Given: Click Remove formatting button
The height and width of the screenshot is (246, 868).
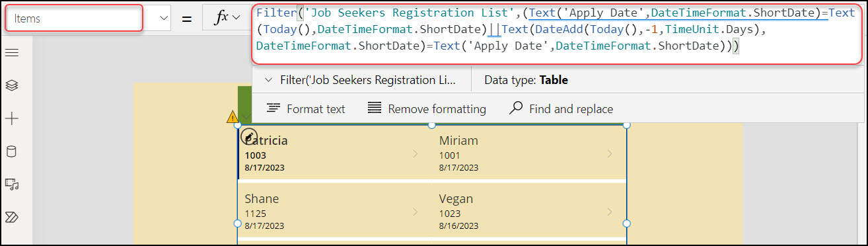Looking at the screenshot, I should 427,109.
